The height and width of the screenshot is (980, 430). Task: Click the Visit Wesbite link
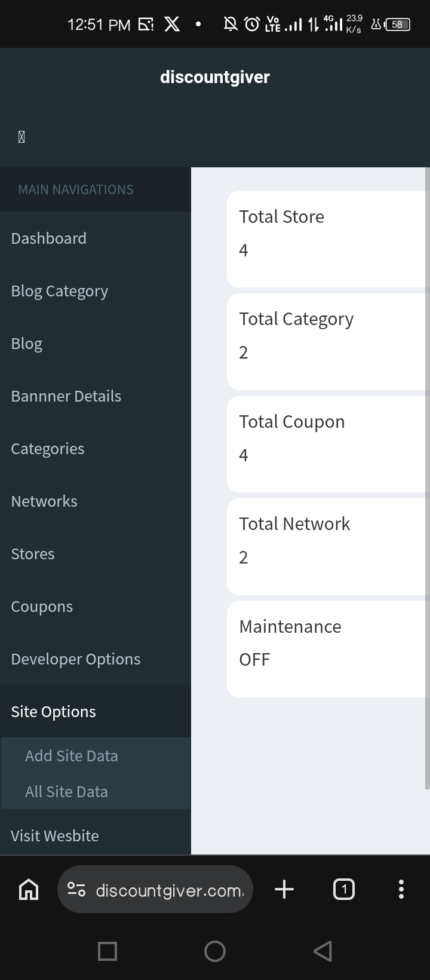coord(55,835)
